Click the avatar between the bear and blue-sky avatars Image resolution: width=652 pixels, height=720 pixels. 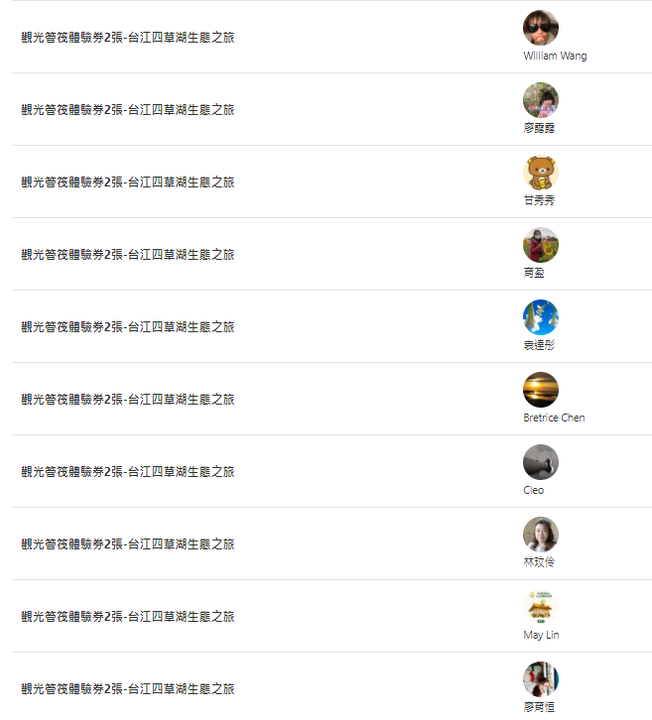[540, 245]
